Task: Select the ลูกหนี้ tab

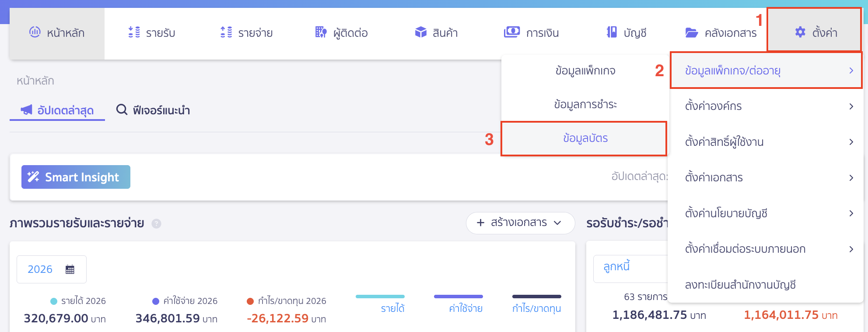Action: pos(616,266)
